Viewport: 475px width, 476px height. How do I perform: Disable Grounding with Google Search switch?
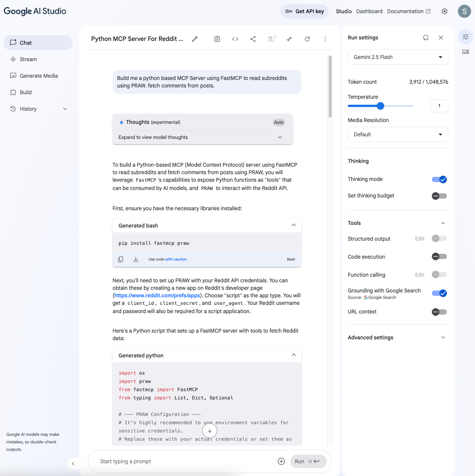click(439, 293)
